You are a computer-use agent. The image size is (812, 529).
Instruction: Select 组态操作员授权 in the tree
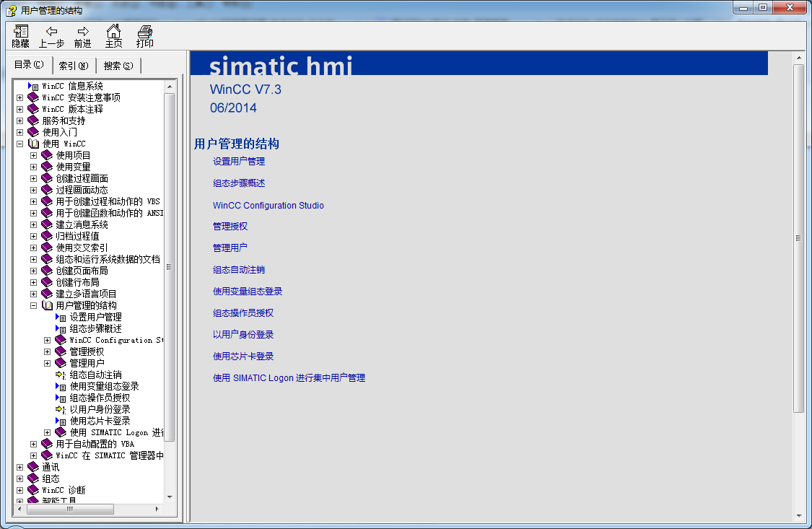pos(100,398)
